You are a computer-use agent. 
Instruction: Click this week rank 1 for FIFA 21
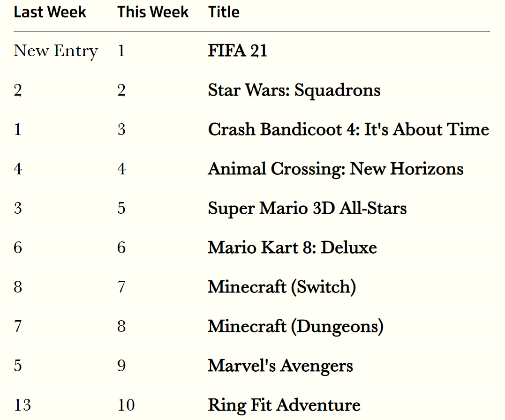click(x=121, y=51)
